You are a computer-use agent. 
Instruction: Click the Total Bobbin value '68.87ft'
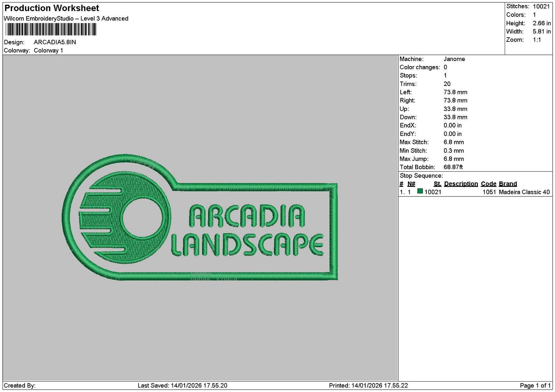click(x=453, y=167)
